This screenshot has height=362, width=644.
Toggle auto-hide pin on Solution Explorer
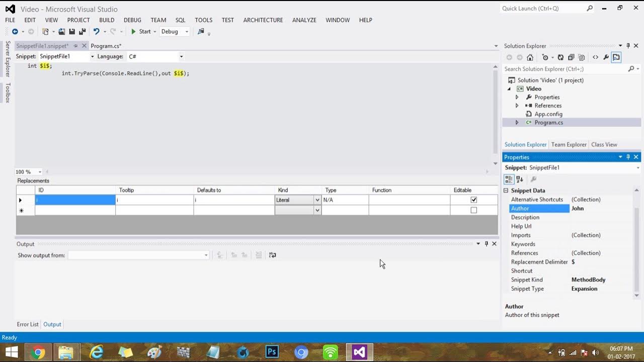pos(628,46)
